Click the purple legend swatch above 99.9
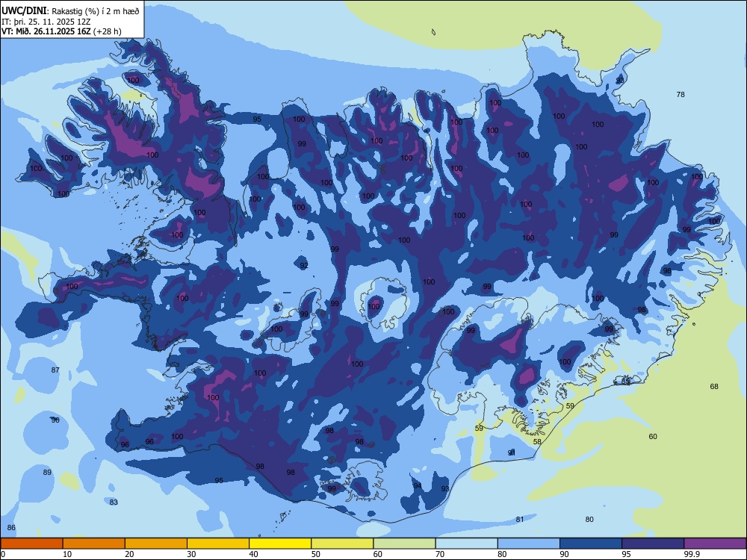 coord(715,544)
